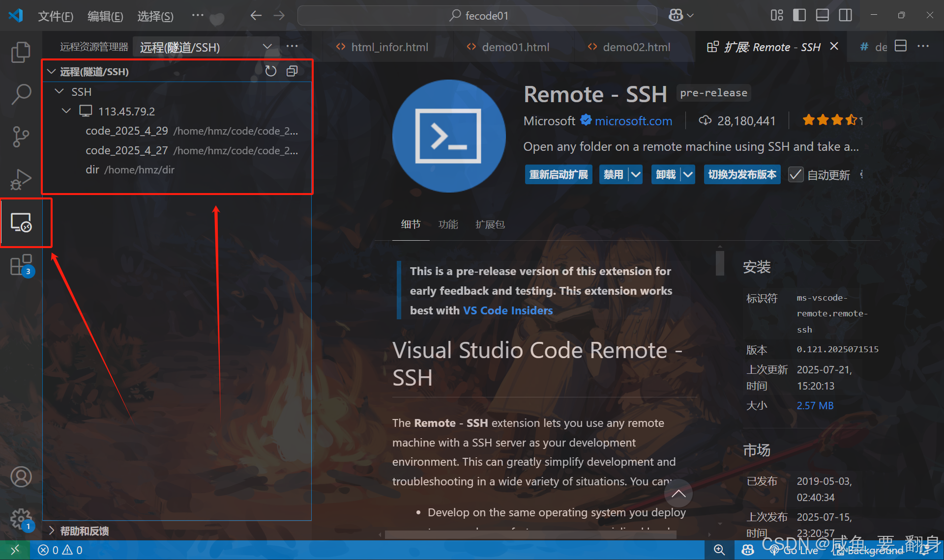Open the 选择(S) menu
Viewport: 944px width, 560px height.
click(155, 16)
